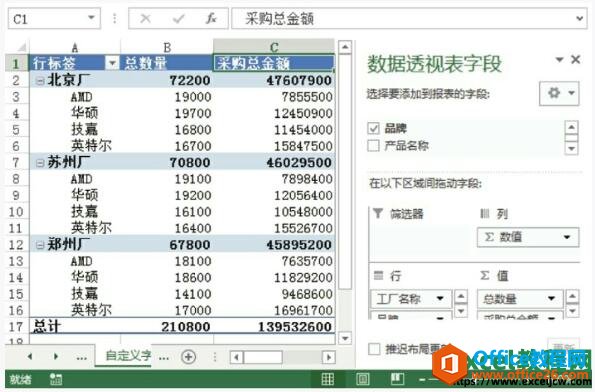Click the macro record icon in status bar
The width and height of the screenshot is (595, 392).
56,379
